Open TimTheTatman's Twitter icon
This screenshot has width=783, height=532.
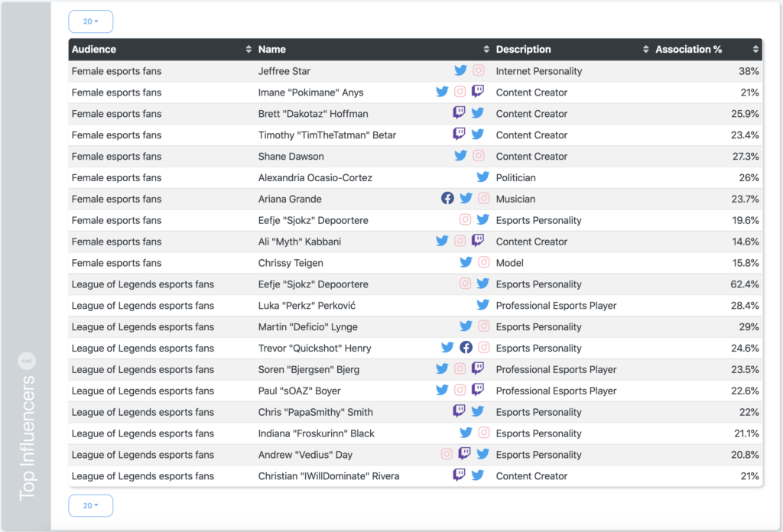[477, 135]
